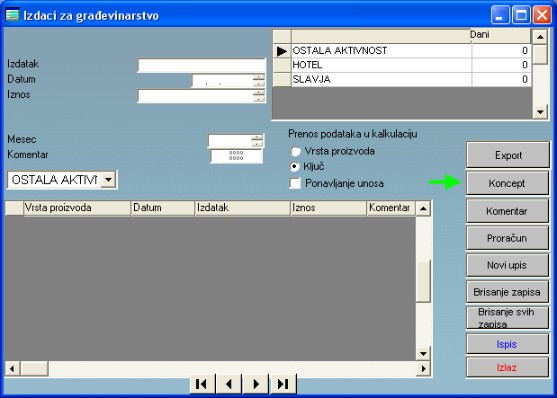
Task: Open the Koncept button
Action: (x=508, y=183)
